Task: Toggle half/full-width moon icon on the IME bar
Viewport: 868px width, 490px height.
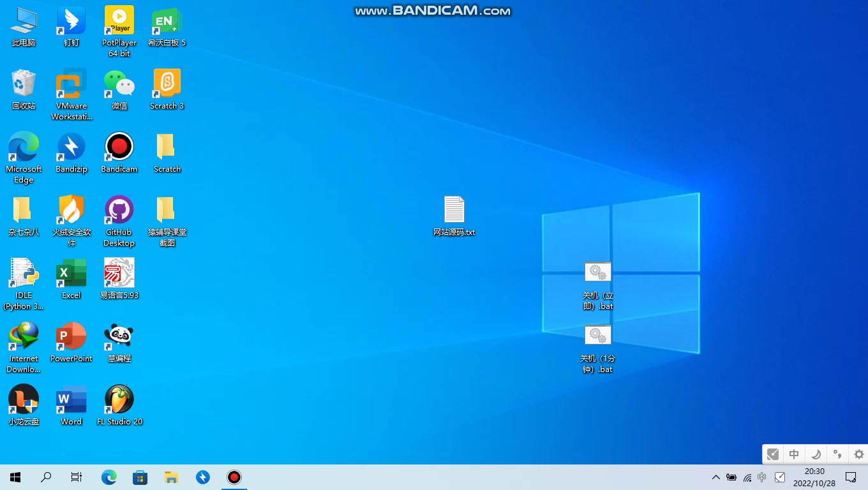Action: [x=816, y=454]
